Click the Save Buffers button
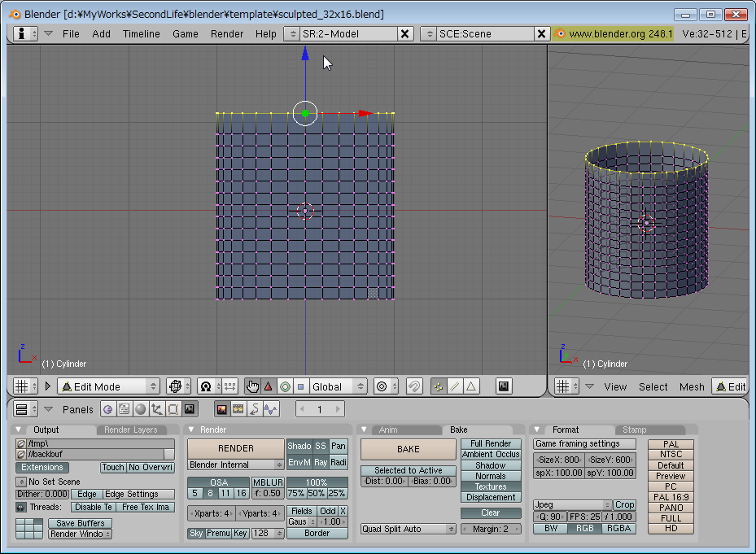 pyautogui.click(x=80, y=523)
